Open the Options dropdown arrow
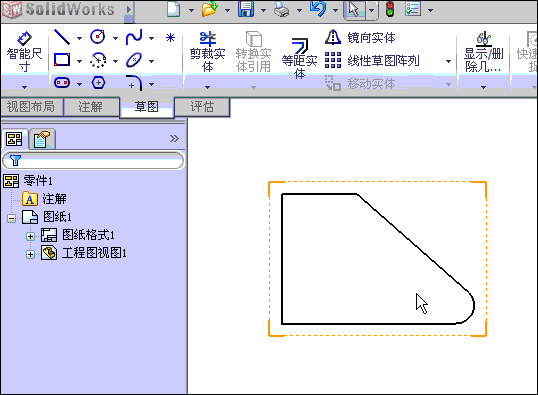This screenshot has height=395, width=538. tap(430, 10)
